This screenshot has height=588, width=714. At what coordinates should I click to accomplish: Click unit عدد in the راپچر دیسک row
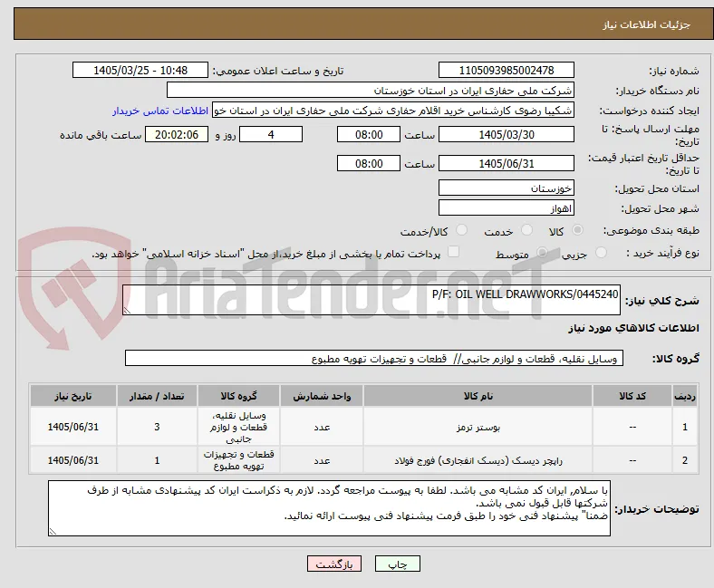(x=322, y=460)
